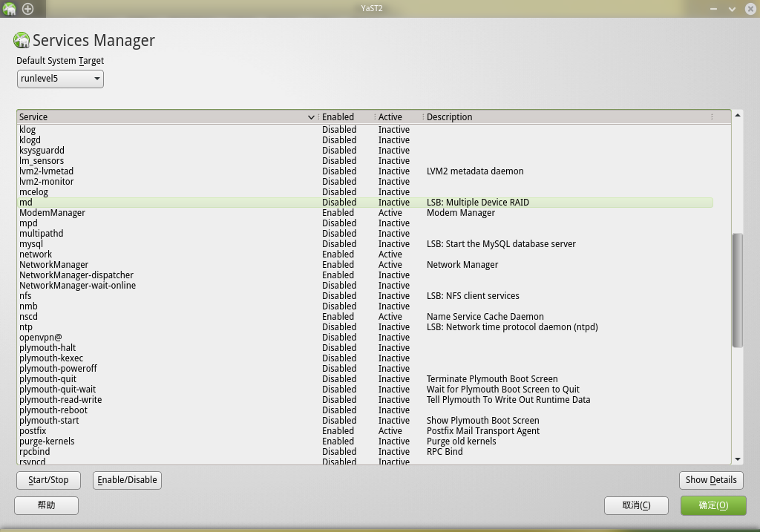The image size is (760, 532).
Task: Select the lm_sensors service
Action: coord(365,161)
